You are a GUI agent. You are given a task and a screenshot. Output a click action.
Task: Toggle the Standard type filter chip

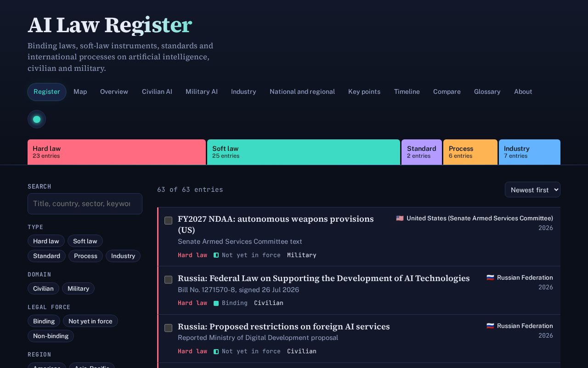pyautogui.click(x=46, y=256)
